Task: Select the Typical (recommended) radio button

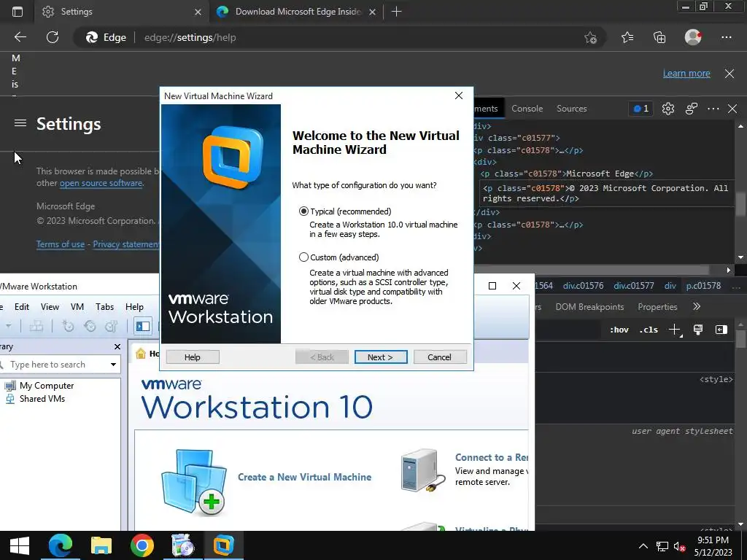Action: (303, 211)
